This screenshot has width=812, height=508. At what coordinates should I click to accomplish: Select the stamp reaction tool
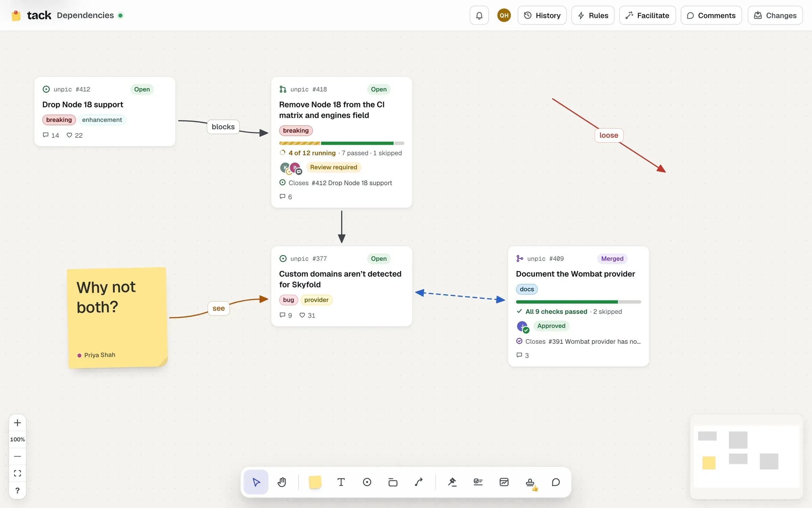tap(530, 482)
